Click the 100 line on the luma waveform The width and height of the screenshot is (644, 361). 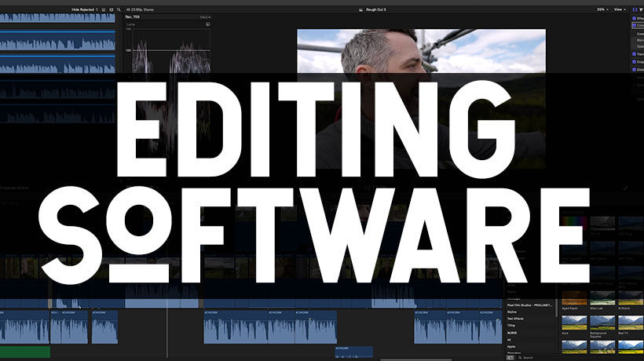click(171, 50)
